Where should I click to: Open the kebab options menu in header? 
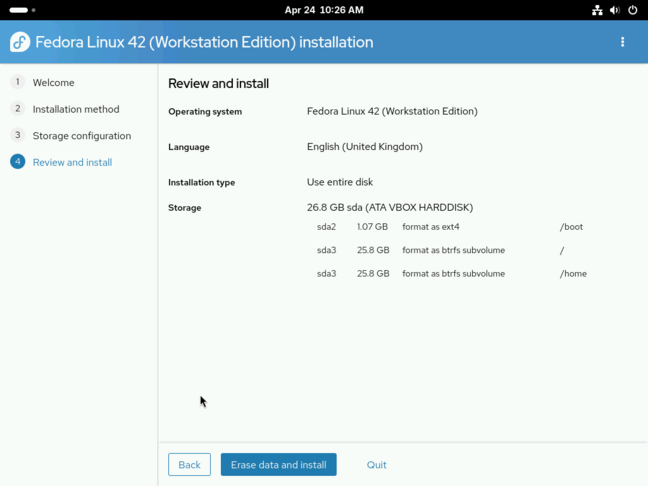pyautogui.click(x=622, y=42)
